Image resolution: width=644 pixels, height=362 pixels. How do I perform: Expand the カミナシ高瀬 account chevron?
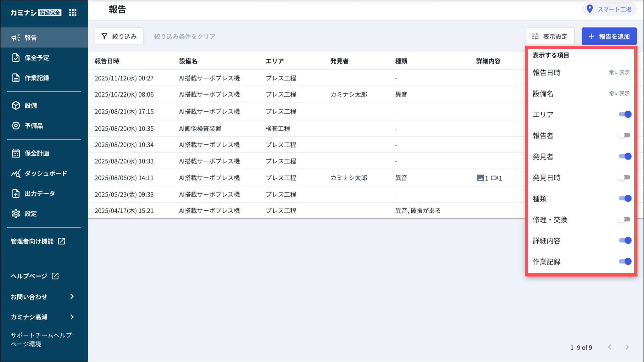tap(72, 317)
